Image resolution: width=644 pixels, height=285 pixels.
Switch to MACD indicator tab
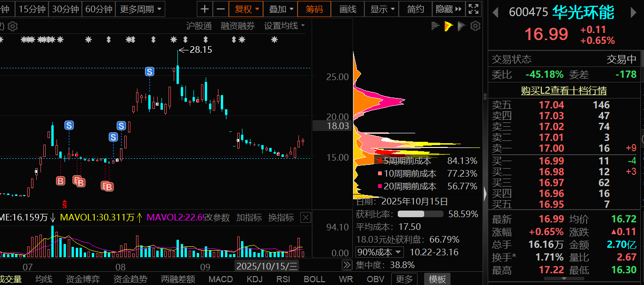pos(221,279)
